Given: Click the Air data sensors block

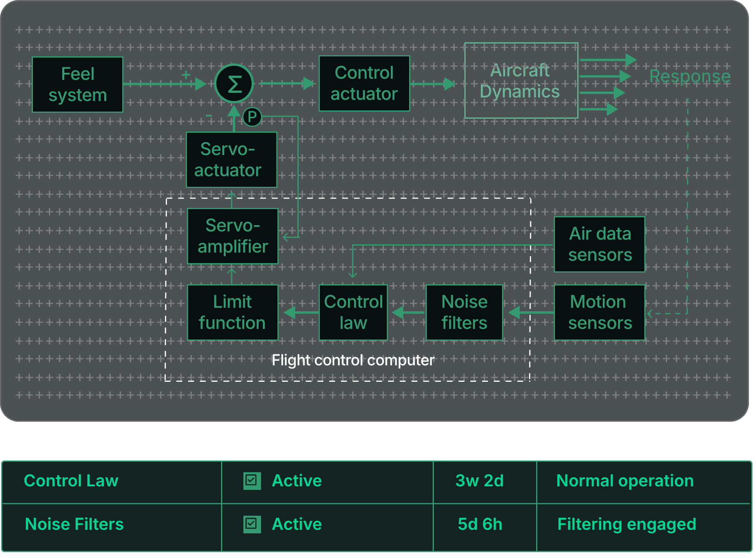Looking at the screenshot, I should [x=599, y=244].
